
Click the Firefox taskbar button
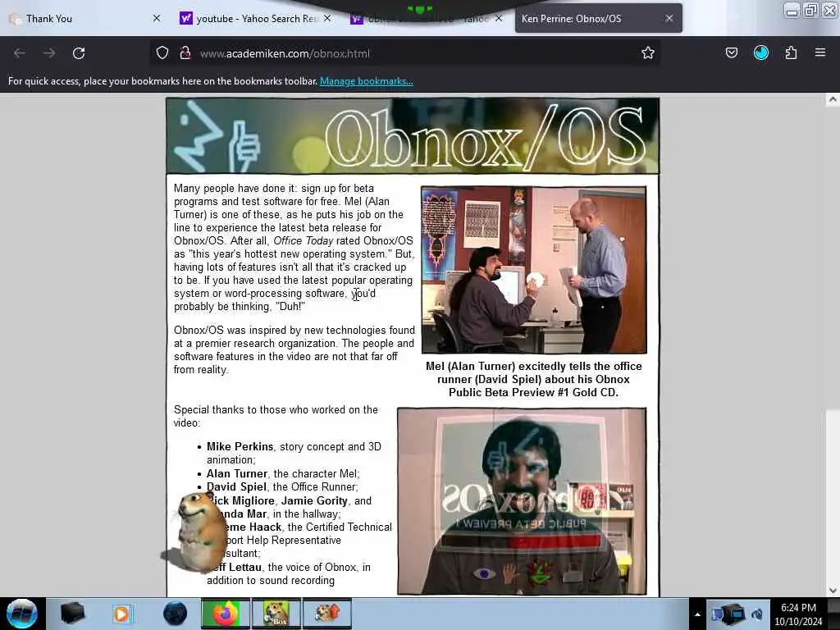[226, 614]
